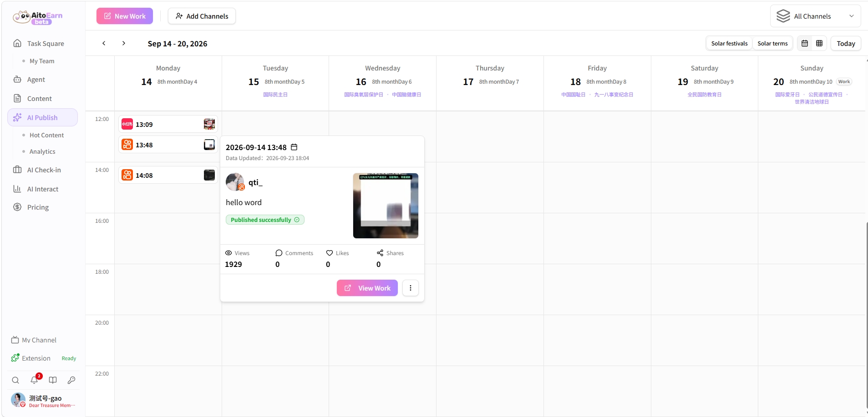Screen dimensions: 868x417
Task: Toggle Solar terms display
Action: pos(772,43)
